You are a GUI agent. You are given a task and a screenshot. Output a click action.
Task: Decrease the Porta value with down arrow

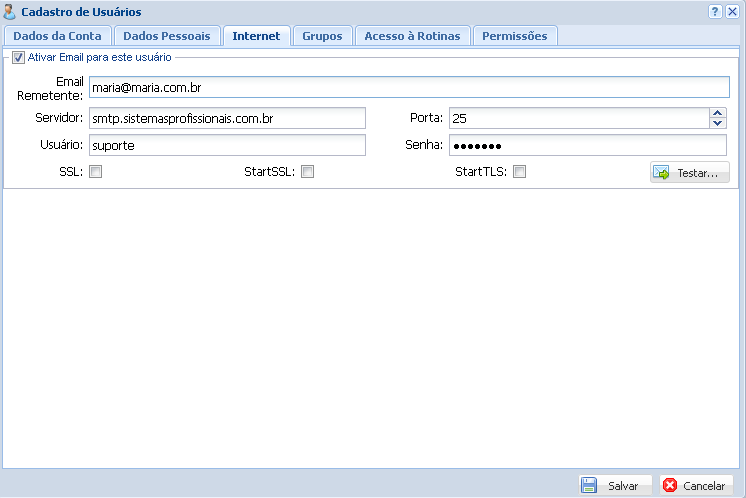pos(717,123)
